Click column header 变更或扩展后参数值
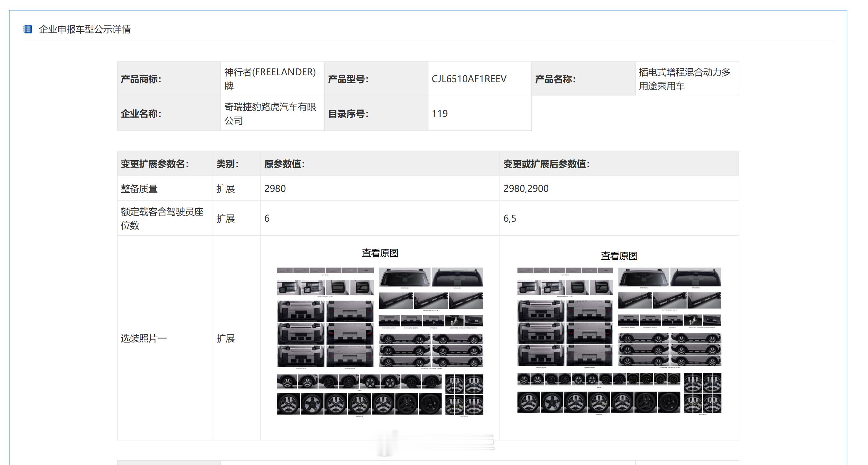This screenshot has width=868, height=465. pyautogui.click(x=619, y=164)
